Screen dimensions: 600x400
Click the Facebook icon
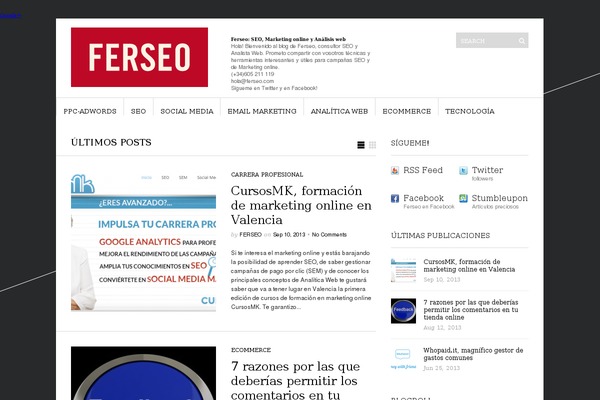click(x=395, y=198)
